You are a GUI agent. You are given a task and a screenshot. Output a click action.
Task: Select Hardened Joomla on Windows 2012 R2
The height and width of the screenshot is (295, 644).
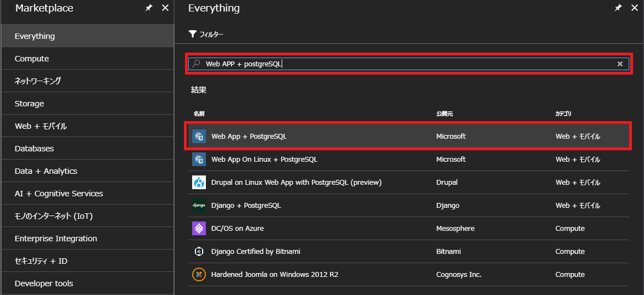[275, 274]
